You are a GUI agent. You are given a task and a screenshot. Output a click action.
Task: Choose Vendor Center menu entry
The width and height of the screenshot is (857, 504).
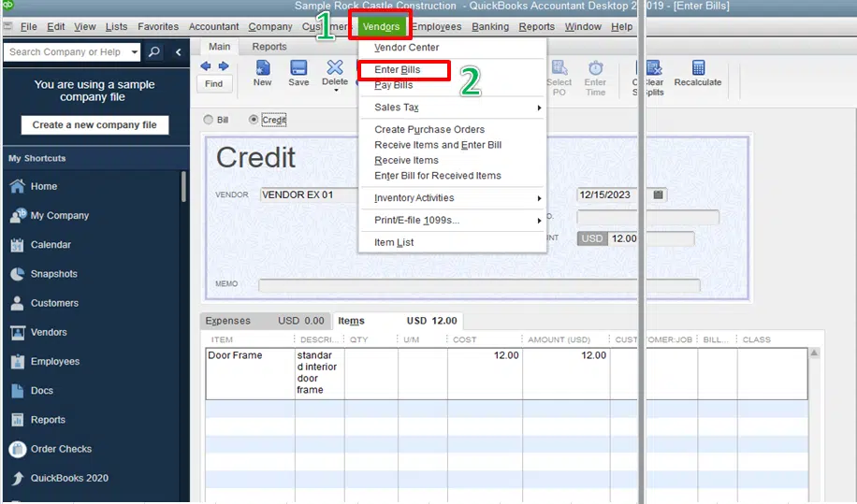click(x=407, y=48)
